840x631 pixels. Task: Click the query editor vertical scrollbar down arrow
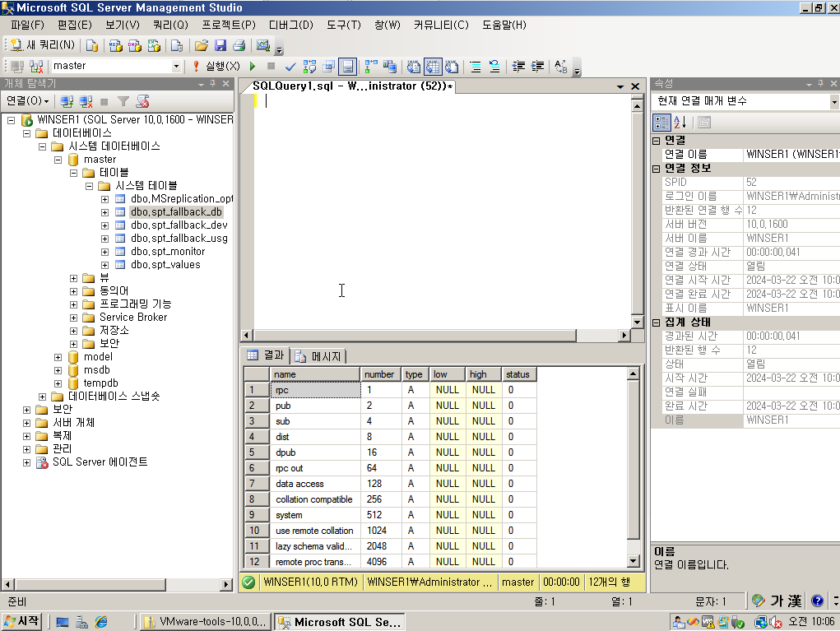click(x=637, y=322)
